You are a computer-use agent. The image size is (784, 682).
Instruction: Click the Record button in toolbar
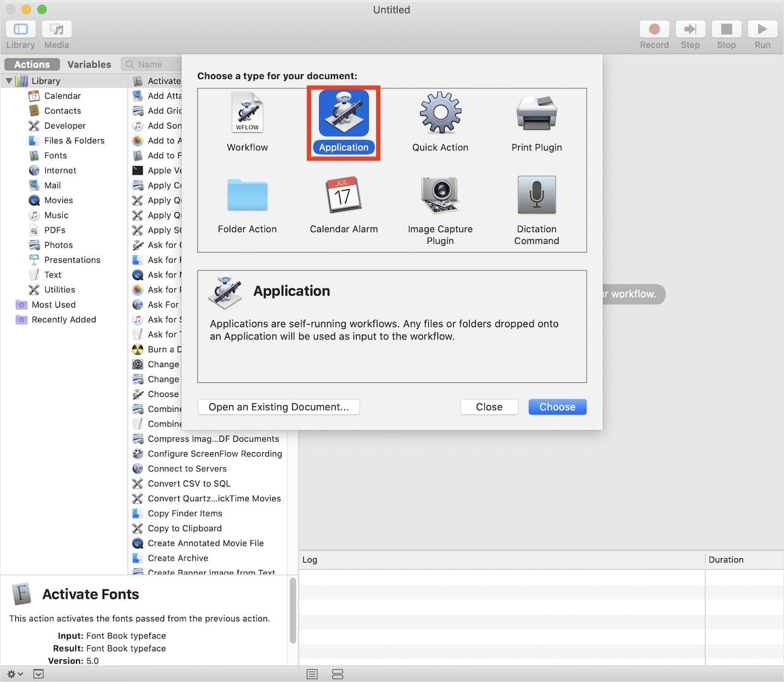coord(654,29)
